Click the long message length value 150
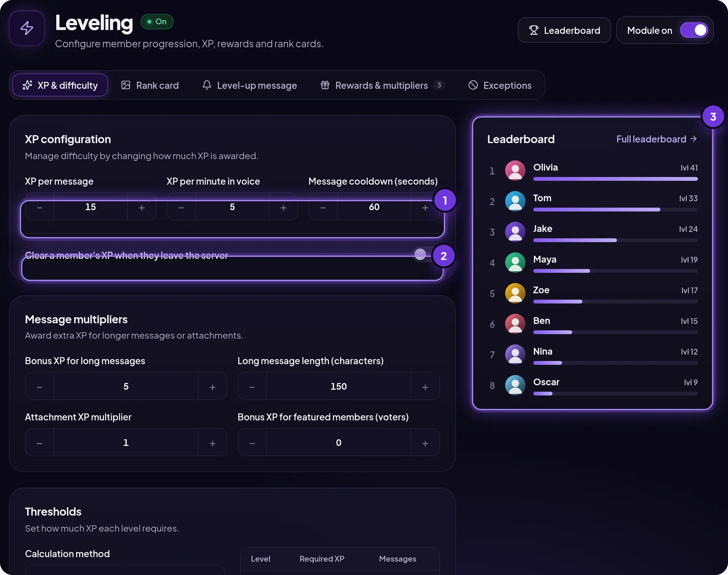Viewport: 728px width, 575px height. point(339,386)
